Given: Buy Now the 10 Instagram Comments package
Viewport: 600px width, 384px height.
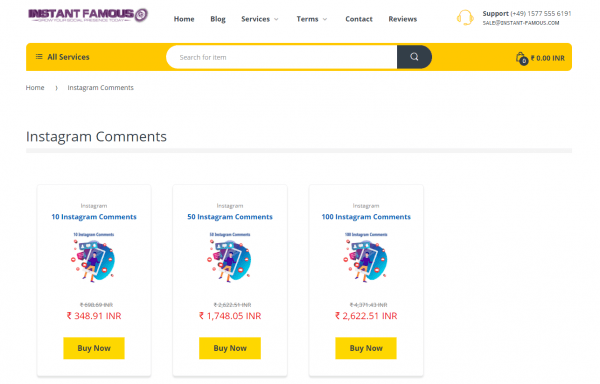Looking at the screenshot, I should 94,348.
